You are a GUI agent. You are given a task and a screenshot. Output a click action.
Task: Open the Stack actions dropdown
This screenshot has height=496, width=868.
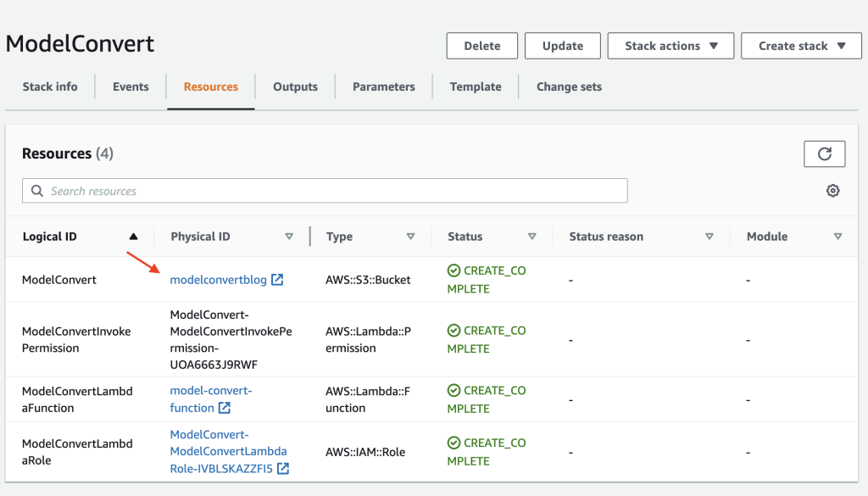pyautogui.click(x=671, y=46)
